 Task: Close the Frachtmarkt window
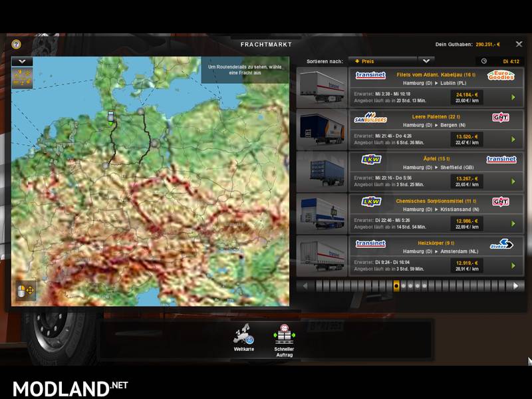tap(519, 44)
